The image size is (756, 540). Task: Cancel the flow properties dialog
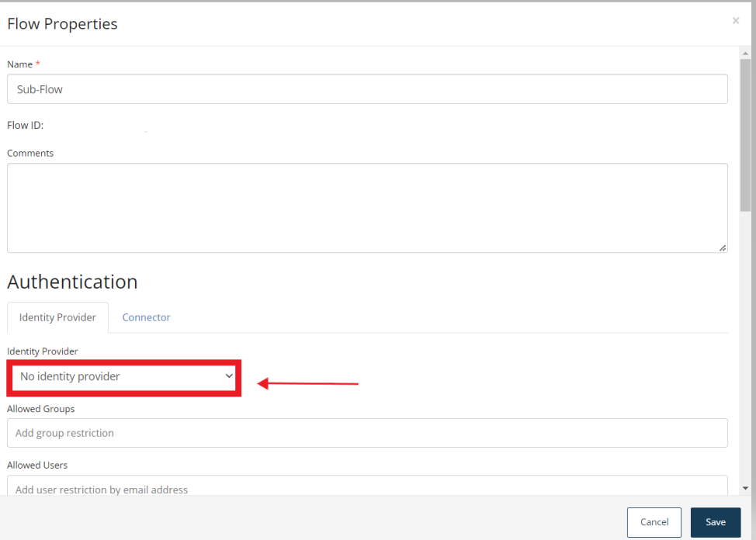654,522
